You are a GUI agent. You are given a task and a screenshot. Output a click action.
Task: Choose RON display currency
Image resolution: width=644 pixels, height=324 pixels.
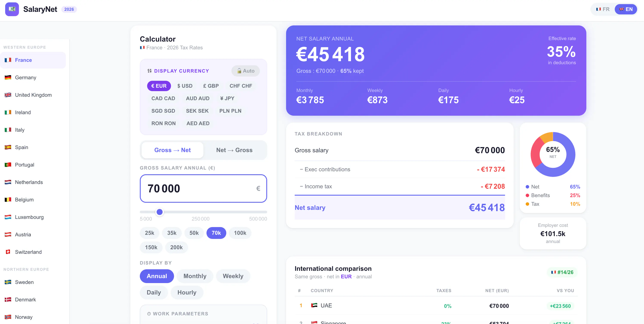163,123
